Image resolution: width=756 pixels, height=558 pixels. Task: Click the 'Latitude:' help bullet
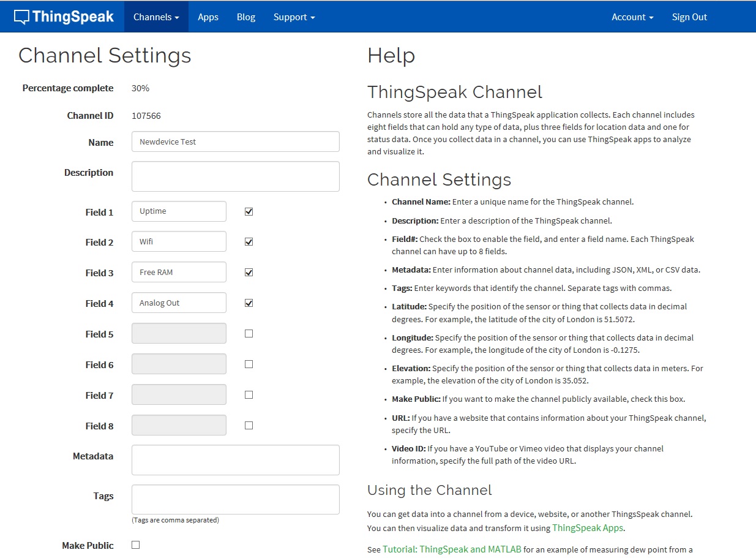tap(539, 312)
